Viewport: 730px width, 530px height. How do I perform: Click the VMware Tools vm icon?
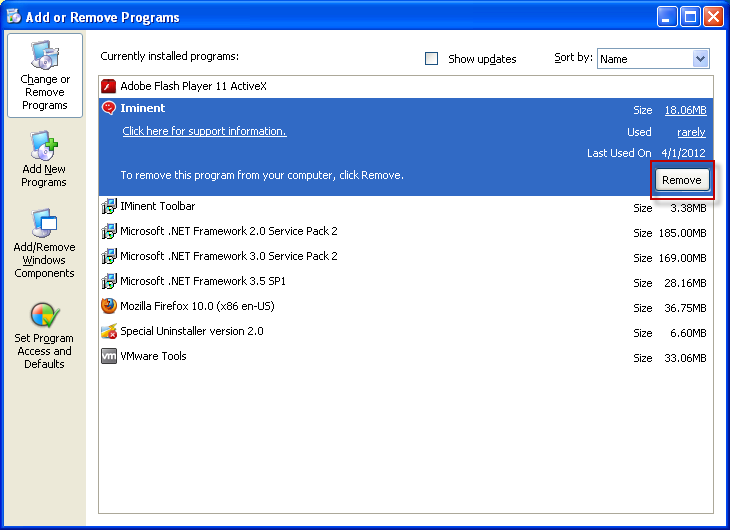click(109, 356)
